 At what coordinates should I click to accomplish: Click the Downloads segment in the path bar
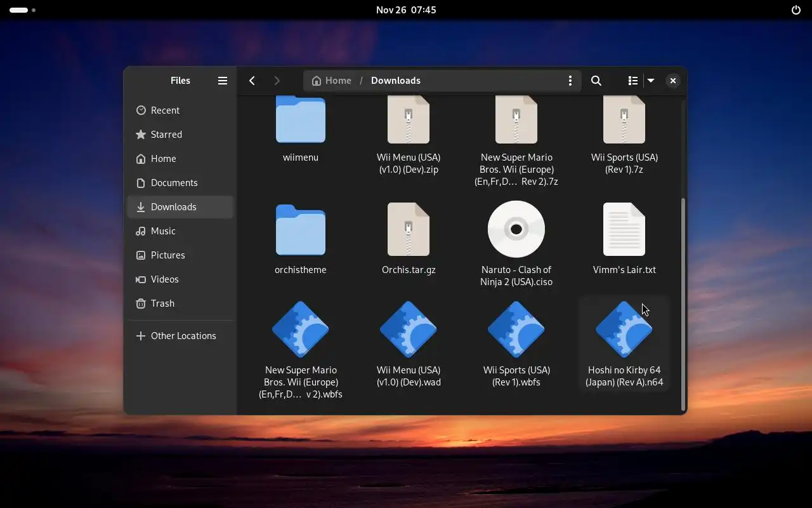tap(396, 81)
